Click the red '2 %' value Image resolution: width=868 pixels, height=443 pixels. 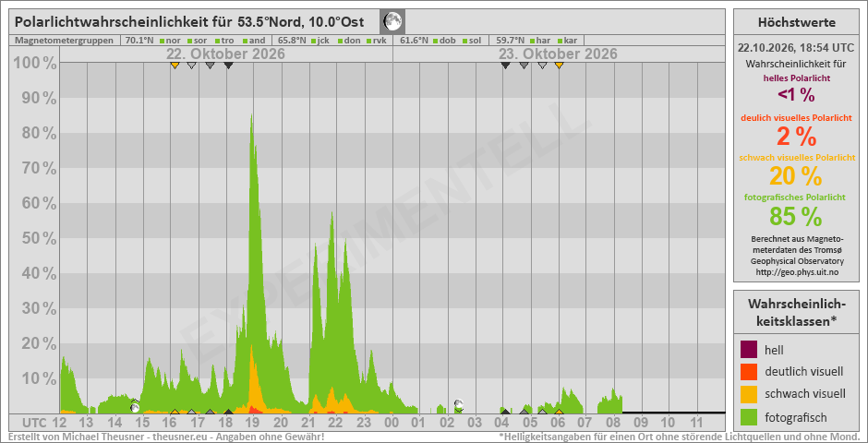(797, 136)
